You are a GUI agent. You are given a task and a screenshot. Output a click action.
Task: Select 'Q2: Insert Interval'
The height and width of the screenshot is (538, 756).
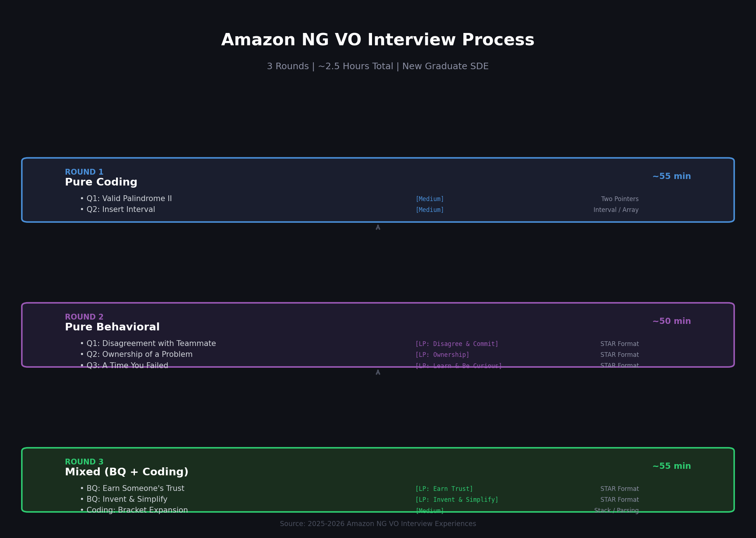click(121, 209)
